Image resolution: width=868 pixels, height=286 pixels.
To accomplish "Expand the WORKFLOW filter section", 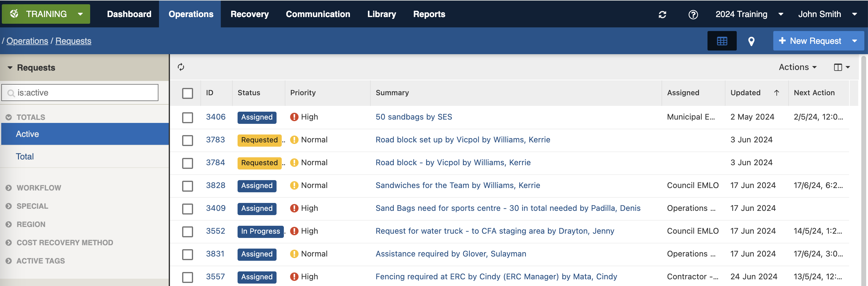I will point(39,188).
